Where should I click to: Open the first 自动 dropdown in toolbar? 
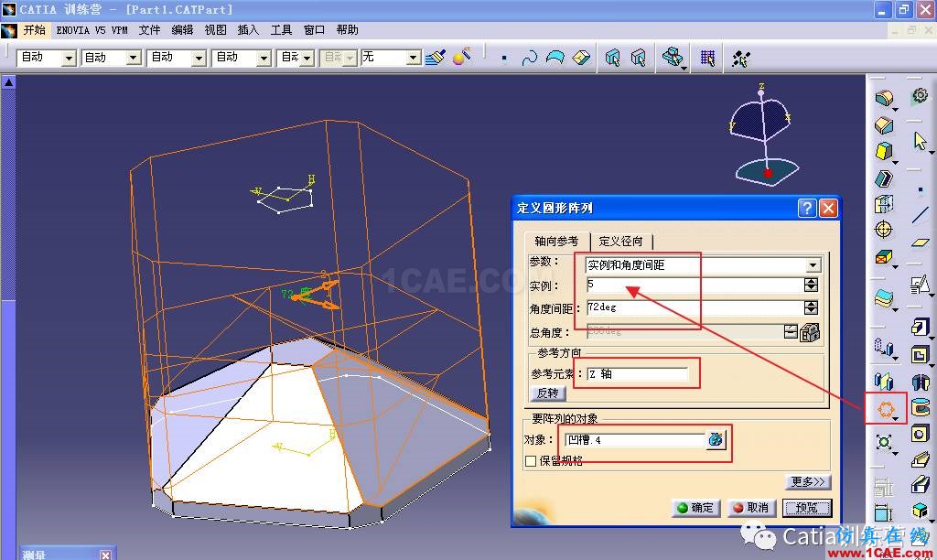pyautogui.click(x=70, y=58)
